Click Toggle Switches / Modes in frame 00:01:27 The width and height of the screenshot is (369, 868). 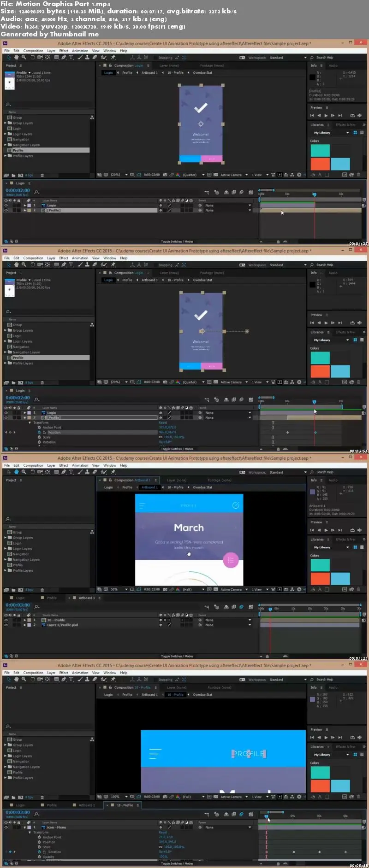(177, 241)
